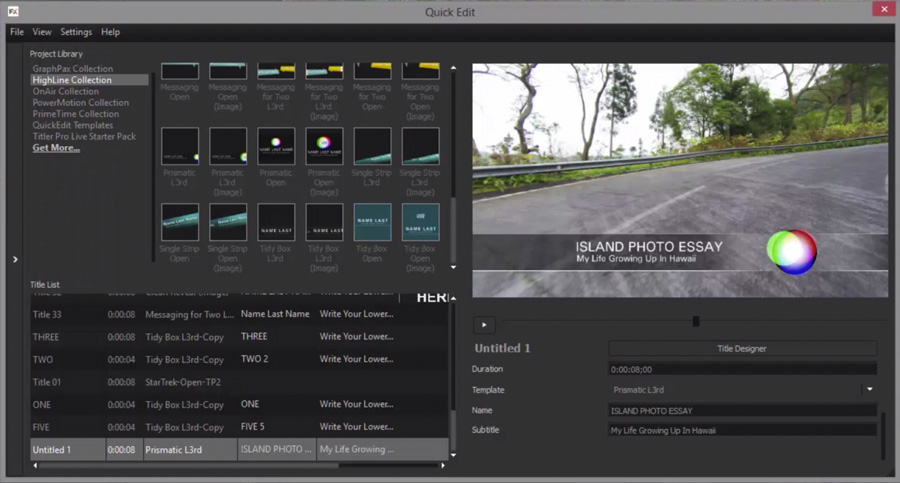Click the Subtitle field My Life Growing Up
Screen dimensions: 900x483
(742, 430)
